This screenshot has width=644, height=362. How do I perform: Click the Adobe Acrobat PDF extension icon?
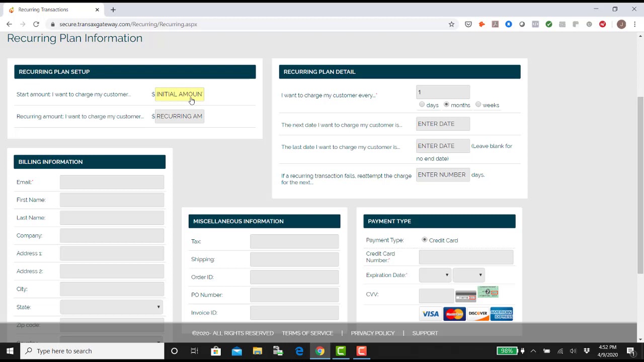point(495,24)
